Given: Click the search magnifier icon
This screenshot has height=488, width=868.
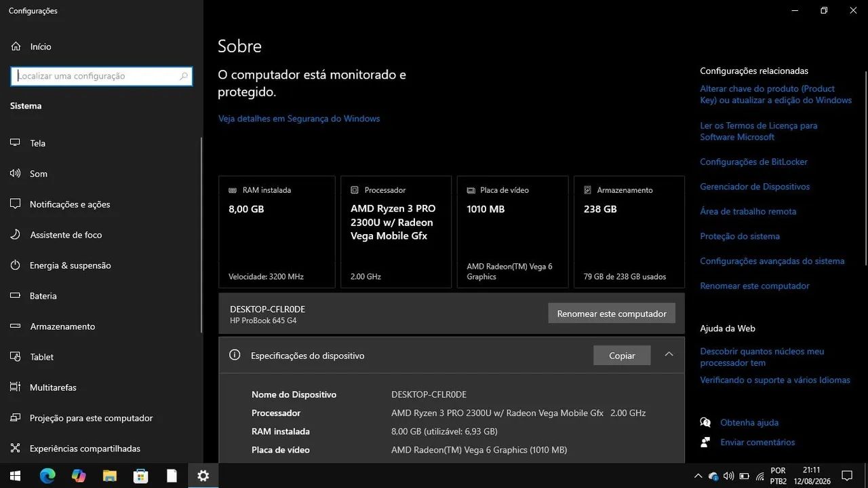Looking at the screenshot, I should pyautogui.click(x=183, y=76).
